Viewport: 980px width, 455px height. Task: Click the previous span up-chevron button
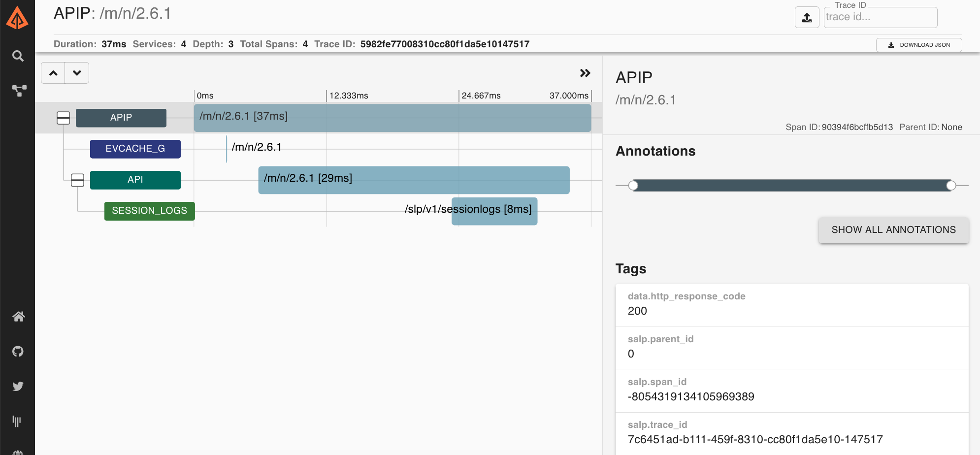pyautogui.click(x=53, y=73)
